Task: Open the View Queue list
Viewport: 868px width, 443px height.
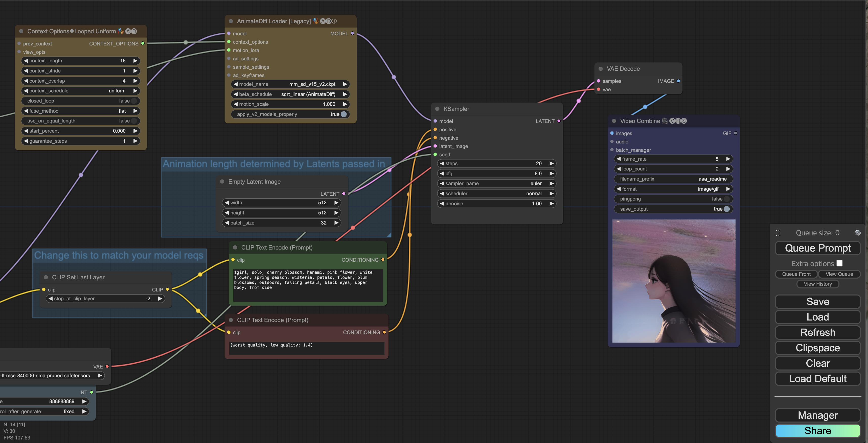Action: [839, 274]
